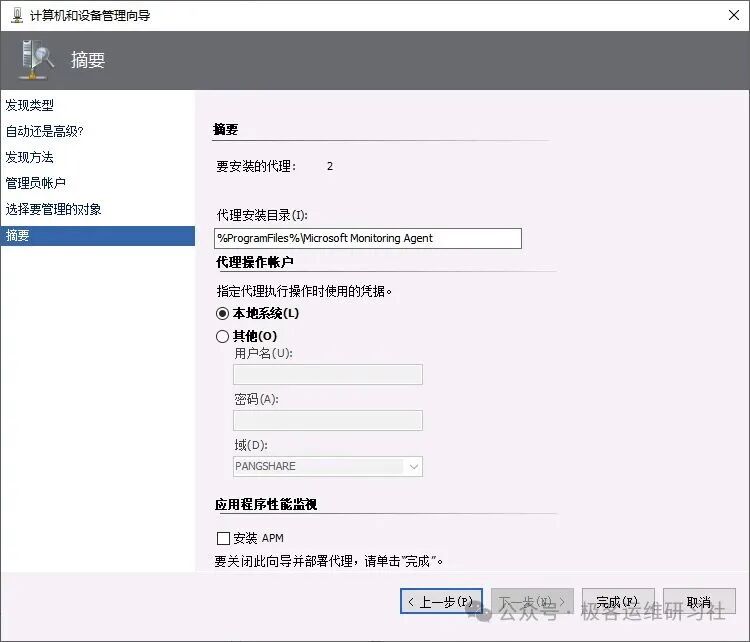Select the highlighted 摘要 step
Viewport: 750px width, 642px height.
98,236
